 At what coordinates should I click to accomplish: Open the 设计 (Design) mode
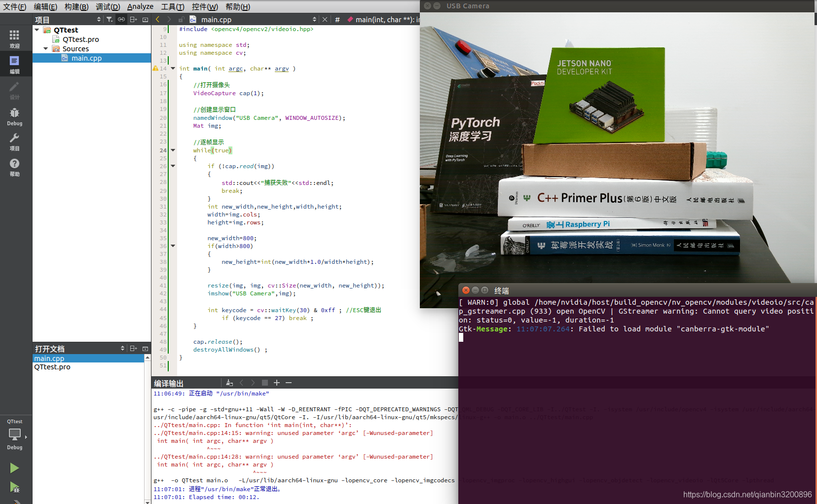point(15,90)
